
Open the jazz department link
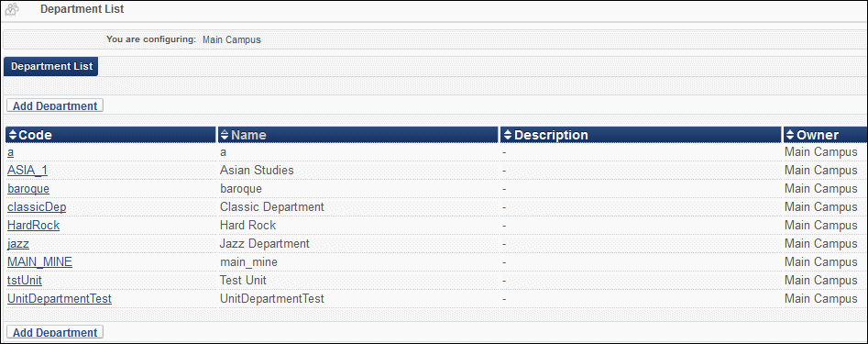(x=18, y=244)
